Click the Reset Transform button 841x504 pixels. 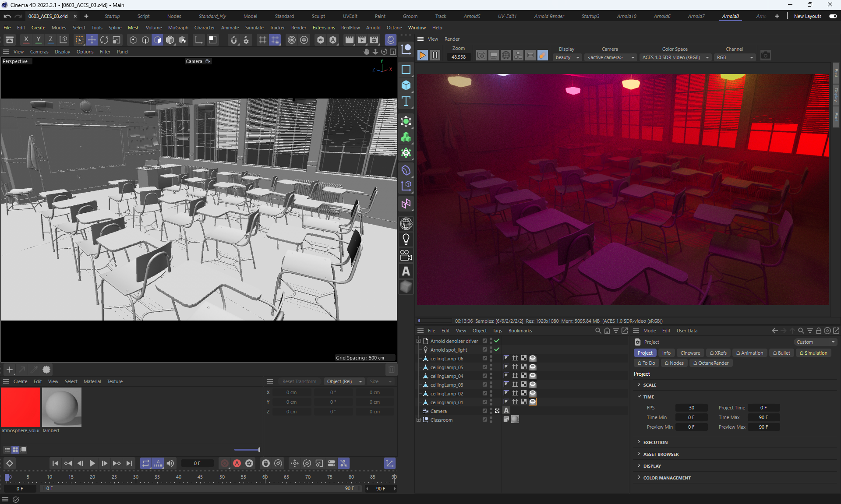pos(299,381)
